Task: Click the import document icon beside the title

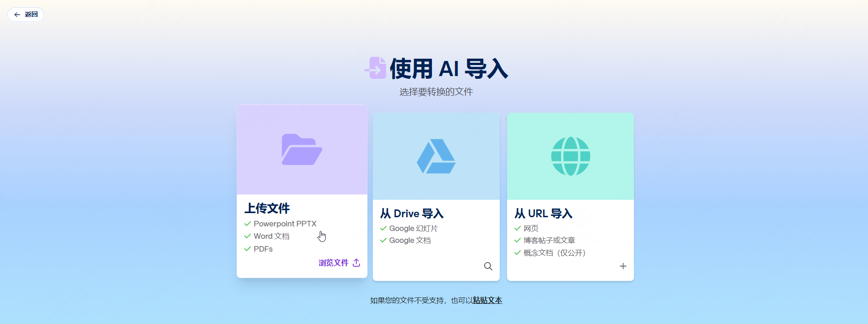Action: 376,68
